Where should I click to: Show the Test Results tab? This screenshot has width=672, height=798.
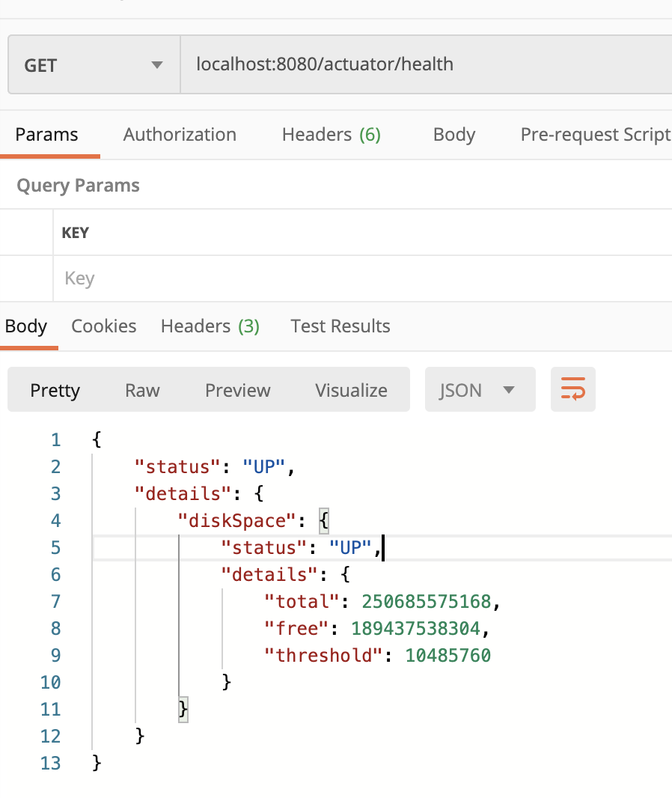point(340,326)
